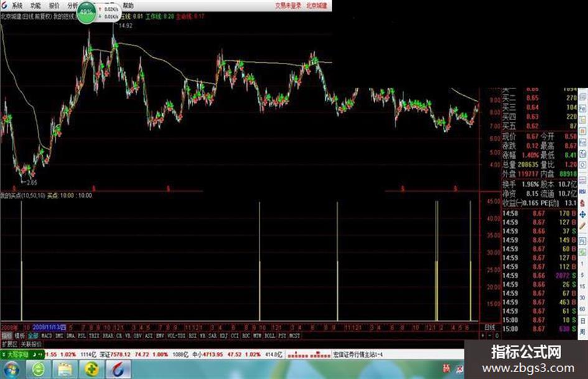The width and height of the screenshot is (588, 379).
Task: Click the yellow note icon in the sidebar
Action: coord(583,119)
